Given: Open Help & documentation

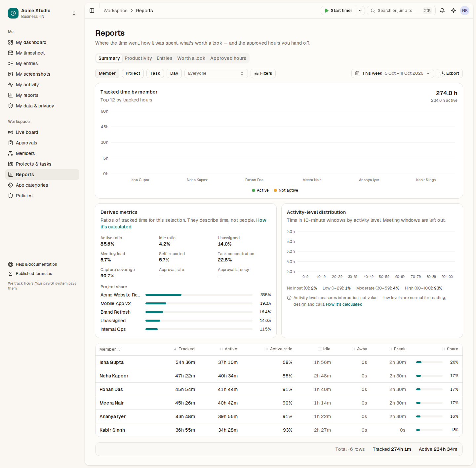Looking at the screenshot, I should [42, 264].
